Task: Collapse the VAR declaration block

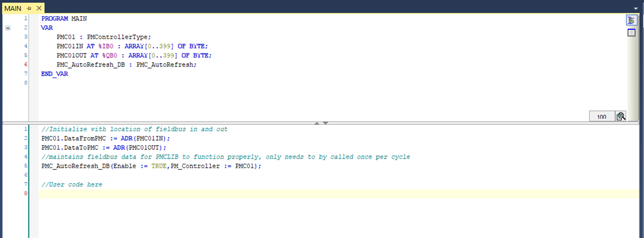Action: click(x=8, y=27)
